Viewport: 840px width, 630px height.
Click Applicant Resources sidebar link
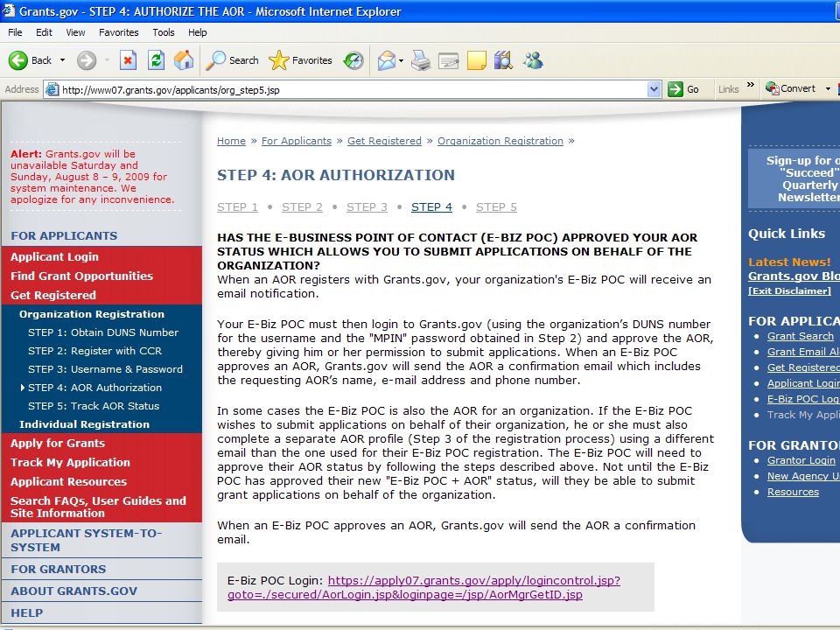68,481
